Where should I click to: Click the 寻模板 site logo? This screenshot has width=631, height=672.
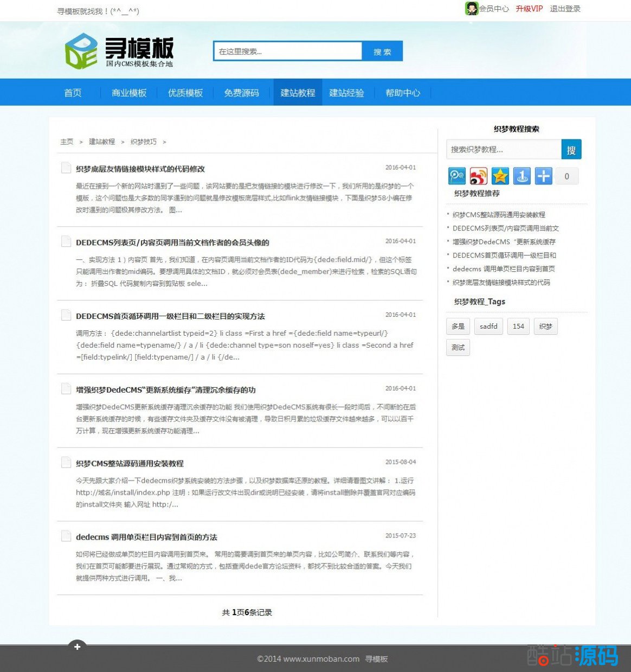click(119, 52)
